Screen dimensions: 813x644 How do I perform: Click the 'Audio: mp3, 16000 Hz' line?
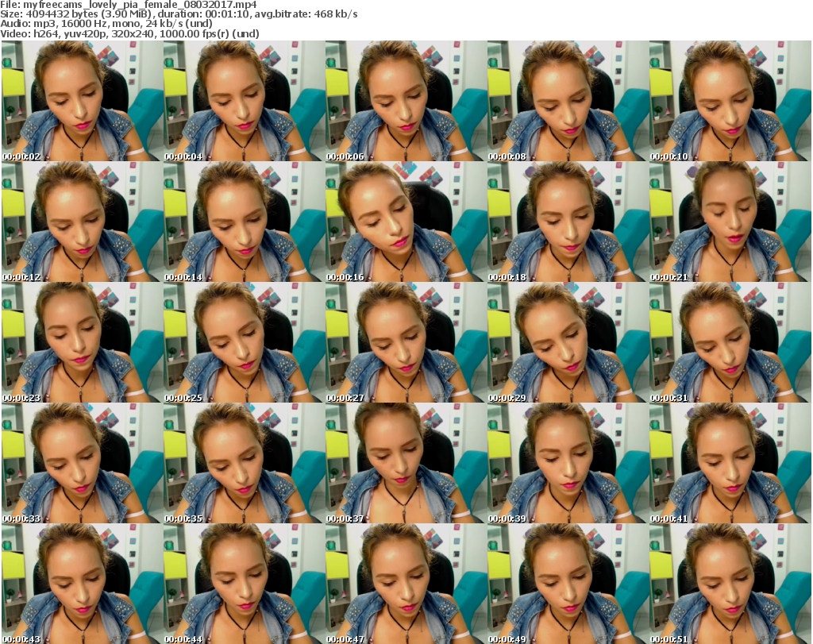pos(106,24)
